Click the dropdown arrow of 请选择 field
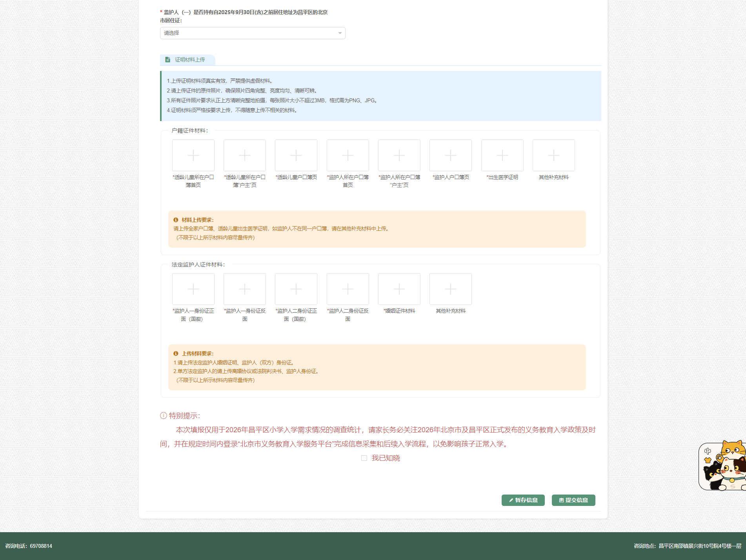Viewport: 746px width, 560px height. pos(340,33)
